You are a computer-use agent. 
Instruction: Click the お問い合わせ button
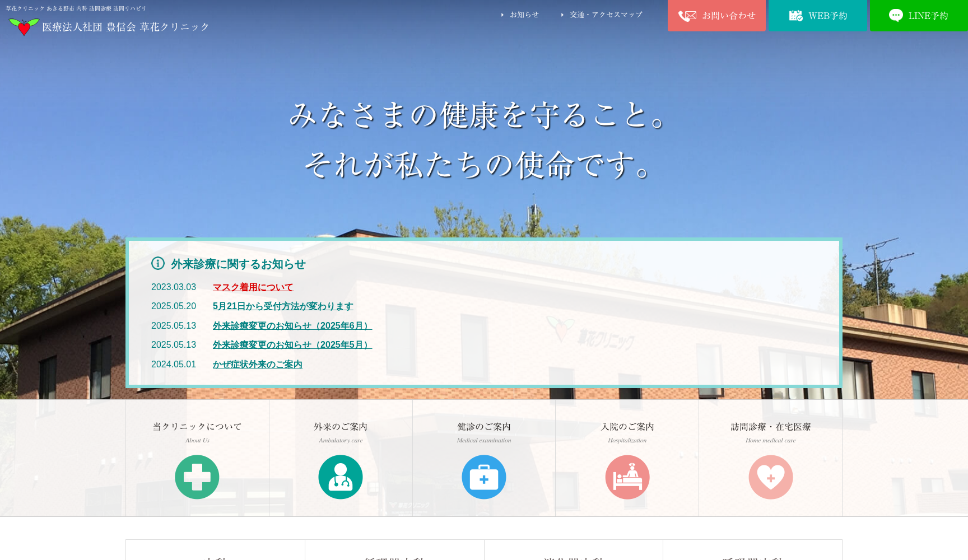[716, 16]
